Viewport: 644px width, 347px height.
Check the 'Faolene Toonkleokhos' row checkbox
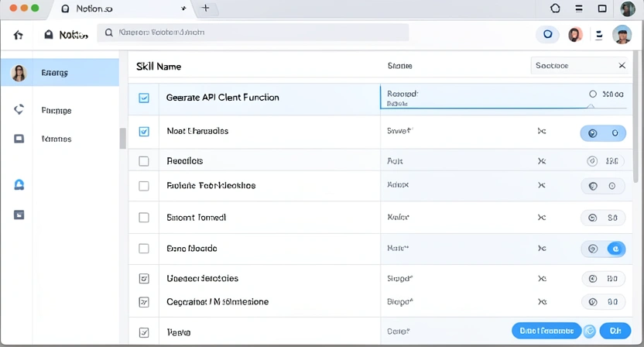[x=144, y=186]
